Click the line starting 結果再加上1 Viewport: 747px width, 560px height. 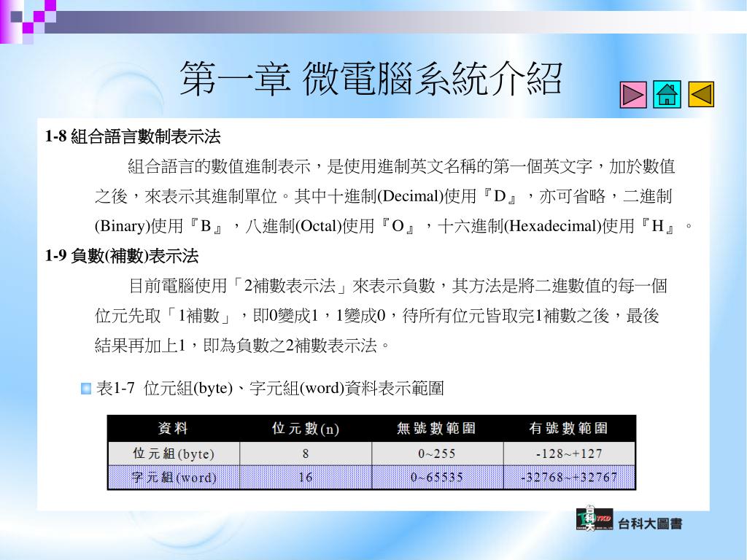[242, 345]
